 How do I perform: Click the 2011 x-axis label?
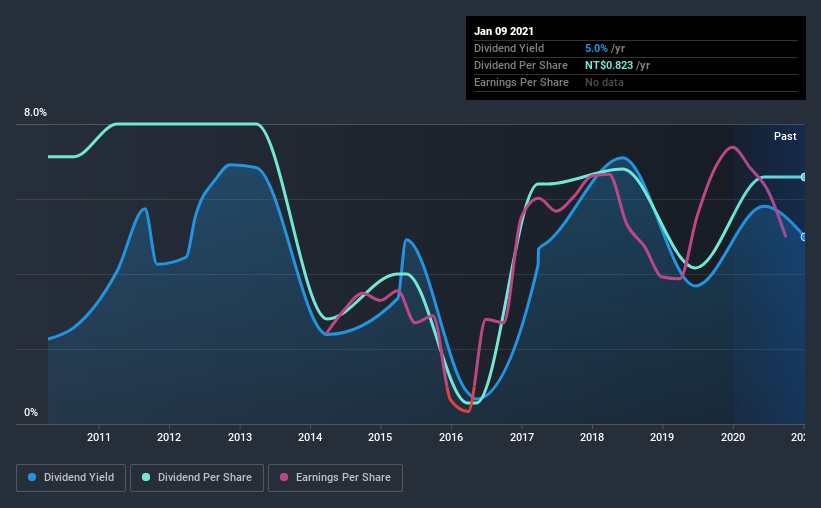click(x=98, y=437)
